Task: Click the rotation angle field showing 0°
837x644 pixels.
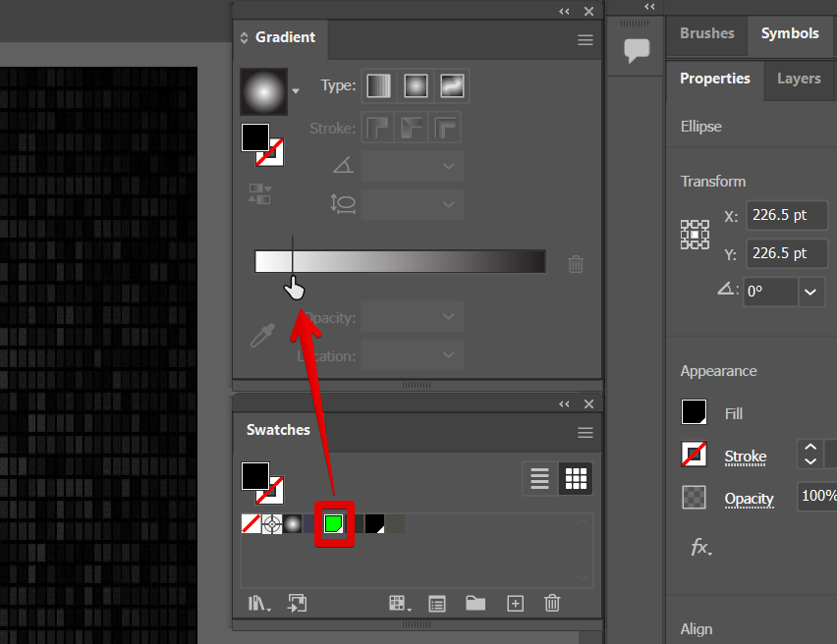Action: coord(771,292)
